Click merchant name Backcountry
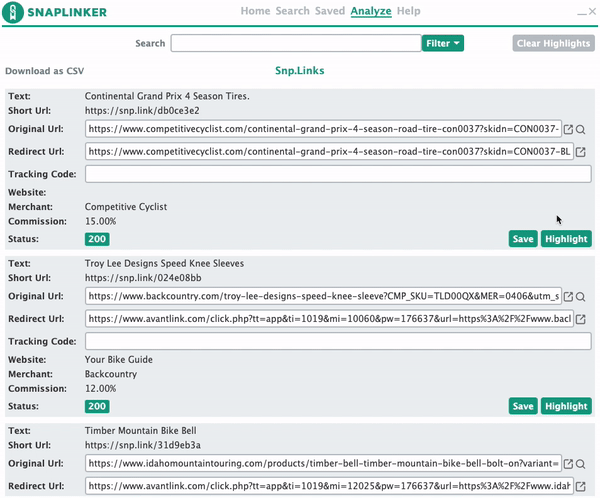 [x=111, y=374]
